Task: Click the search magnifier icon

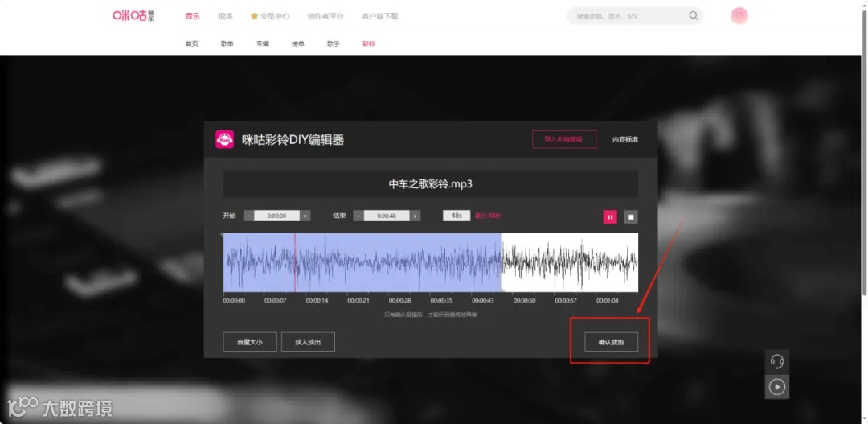Action: [693, 16]
